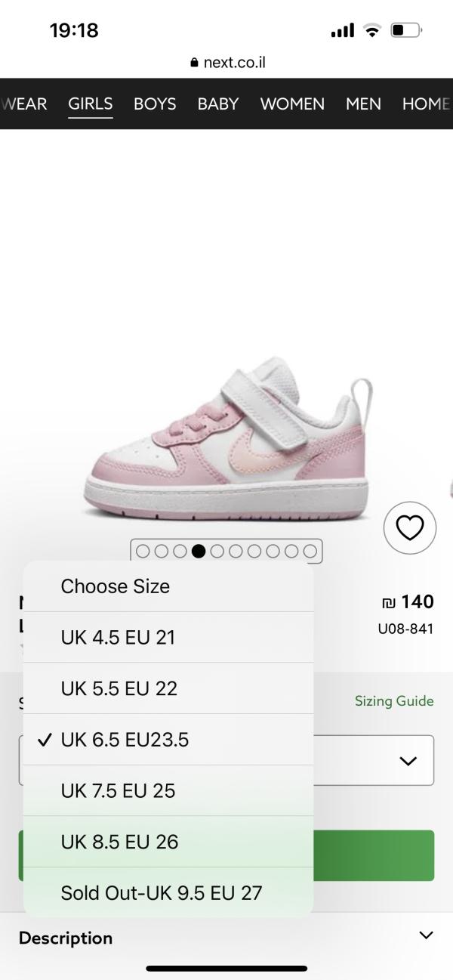Select the fifth image carousel dot
This screenshot has width=453, height=980.
click(217, 551)
